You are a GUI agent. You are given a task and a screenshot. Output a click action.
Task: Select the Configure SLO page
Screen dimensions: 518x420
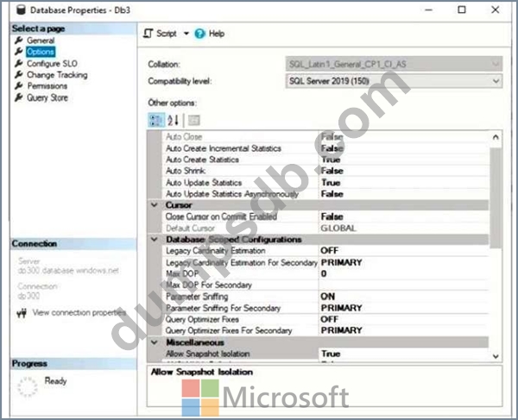click(x=54, y=64)
